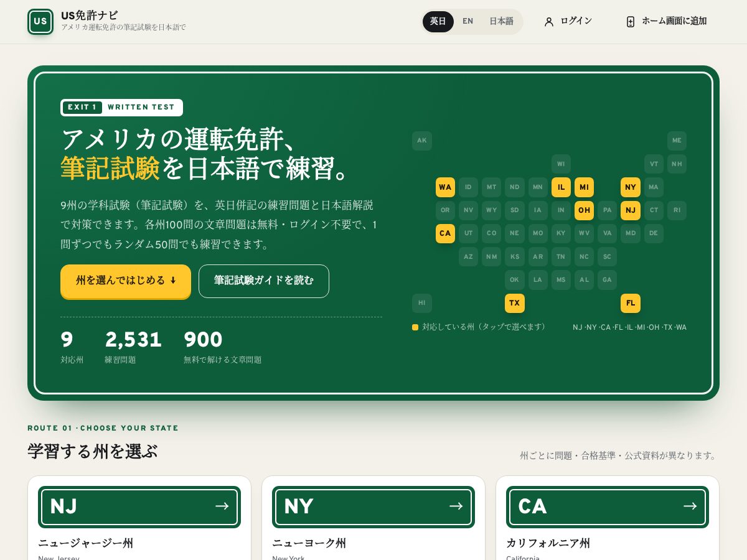Click 州を選んではじめる yellow button
Viewport: 747px width, 560px height.
(126, 281)
